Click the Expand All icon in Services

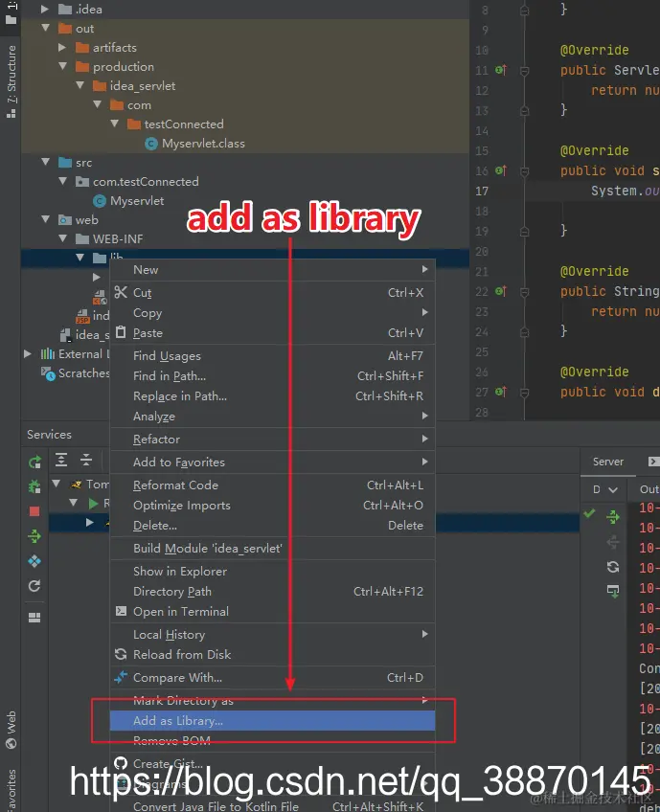[61, 460]
